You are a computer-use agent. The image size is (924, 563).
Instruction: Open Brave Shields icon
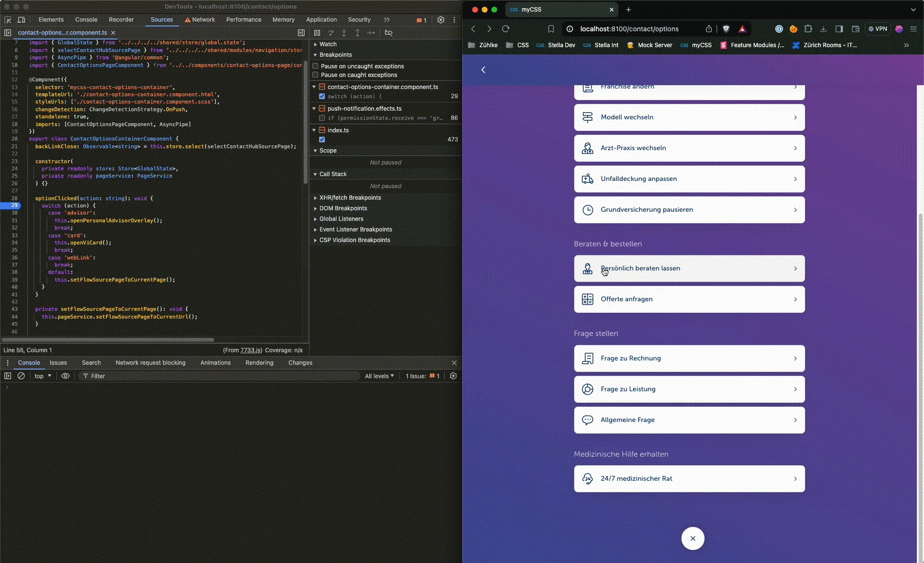(726, 29)
